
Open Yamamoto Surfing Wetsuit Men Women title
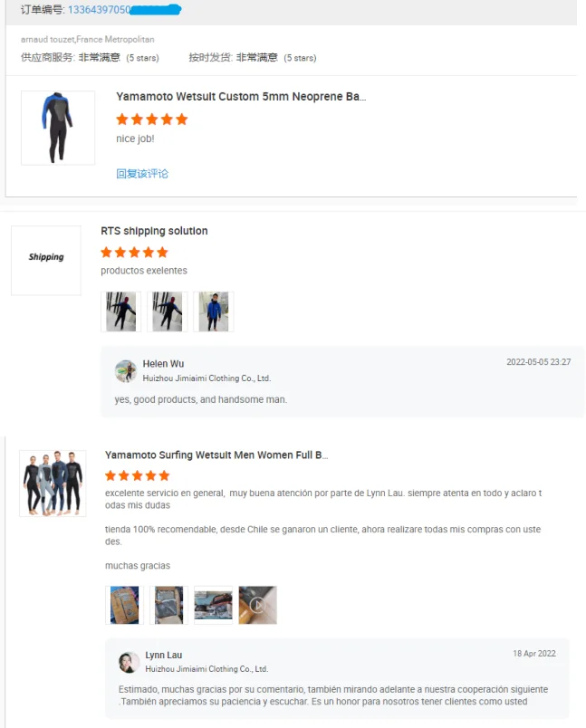[x=216, y=455]
